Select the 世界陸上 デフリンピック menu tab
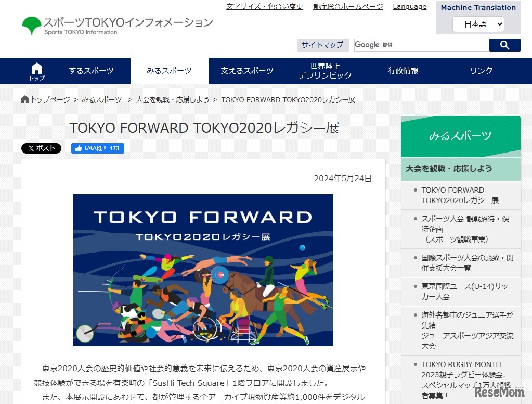This screenshot has width=532, height=404. (x=325, y=71)
